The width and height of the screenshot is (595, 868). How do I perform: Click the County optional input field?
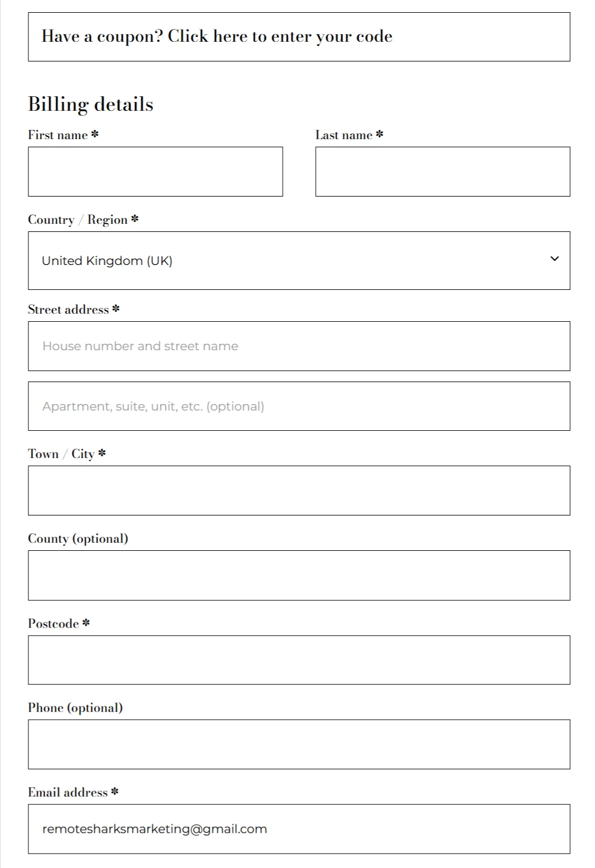coord(299,575)
